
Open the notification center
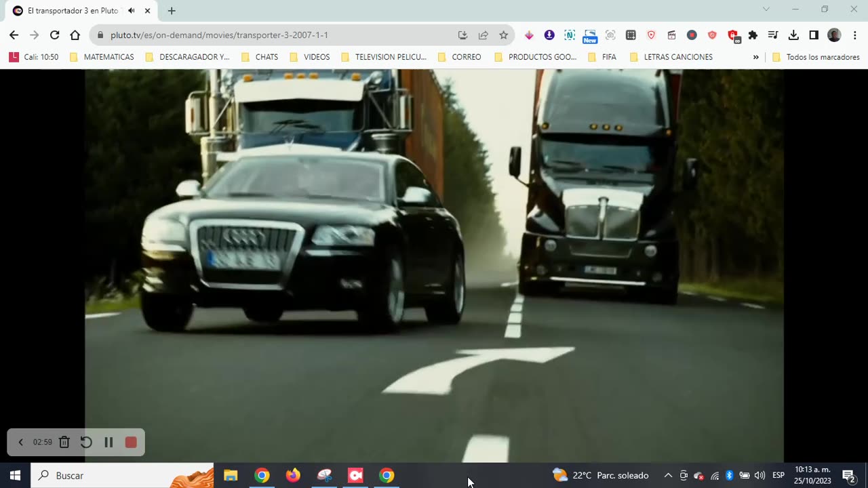[x=848, y=475]
